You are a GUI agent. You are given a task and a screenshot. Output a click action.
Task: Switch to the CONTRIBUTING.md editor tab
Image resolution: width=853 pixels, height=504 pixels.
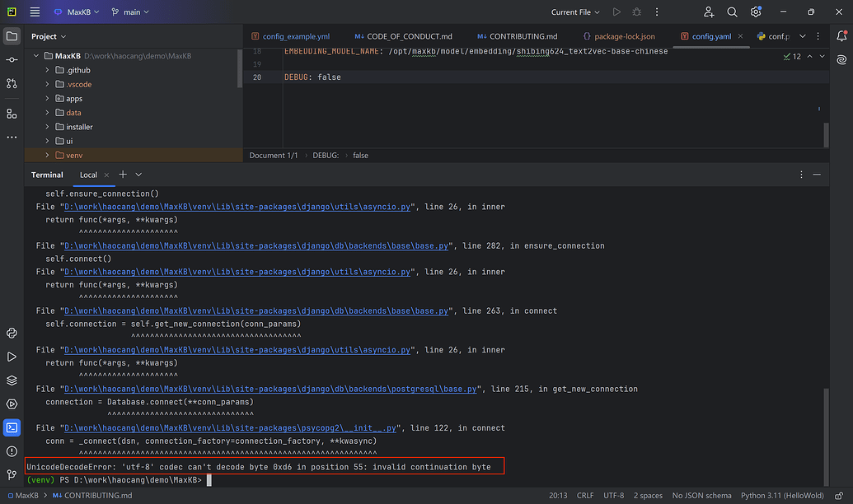pos(523,37)
